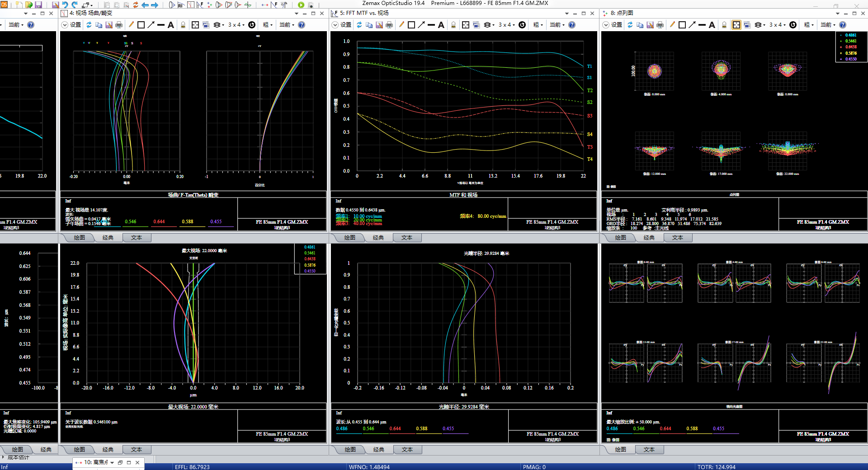Image resolution: width=868 pixels, height=470 pixels.
Task: Click the redo arrow in the main toolbar
Action: point(75,5)
